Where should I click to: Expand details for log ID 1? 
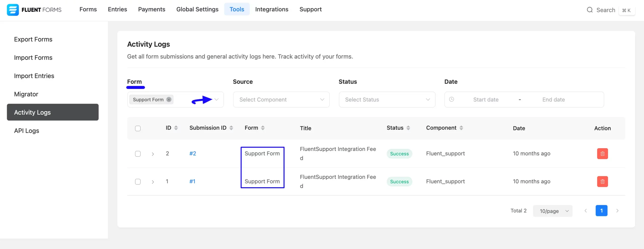coord(153,182)
